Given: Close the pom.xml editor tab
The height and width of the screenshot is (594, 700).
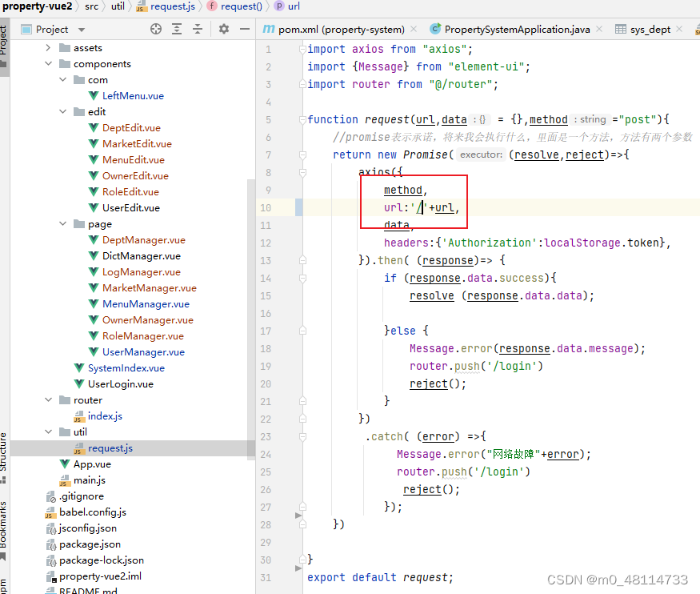Looking at the screenshot, I should [414, 29].
